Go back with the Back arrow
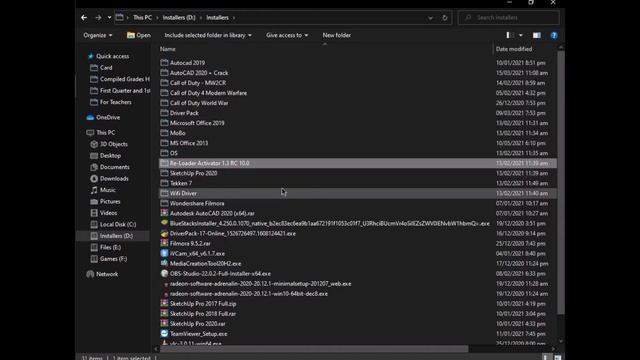640x360 pixels. click(84, 18)
